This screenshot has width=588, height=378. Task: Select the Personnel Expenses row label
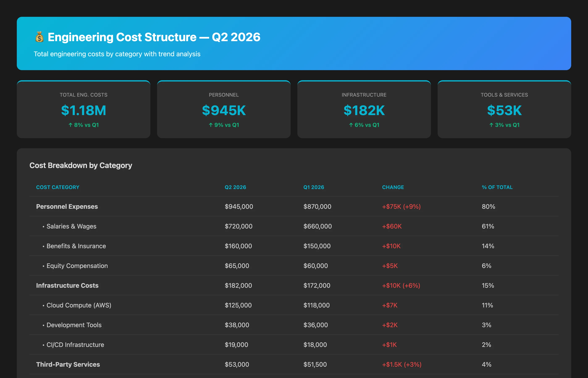(x=67, y=206)
